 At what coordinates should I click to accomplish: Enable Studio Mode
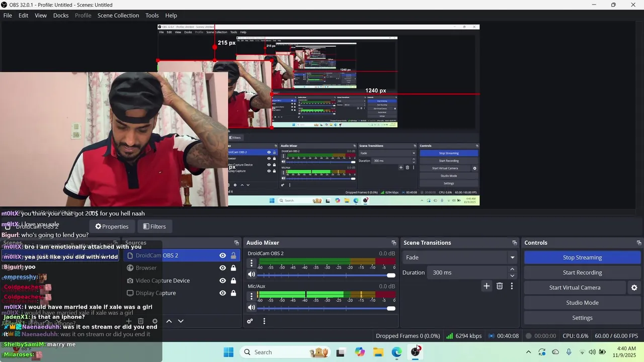582,303
